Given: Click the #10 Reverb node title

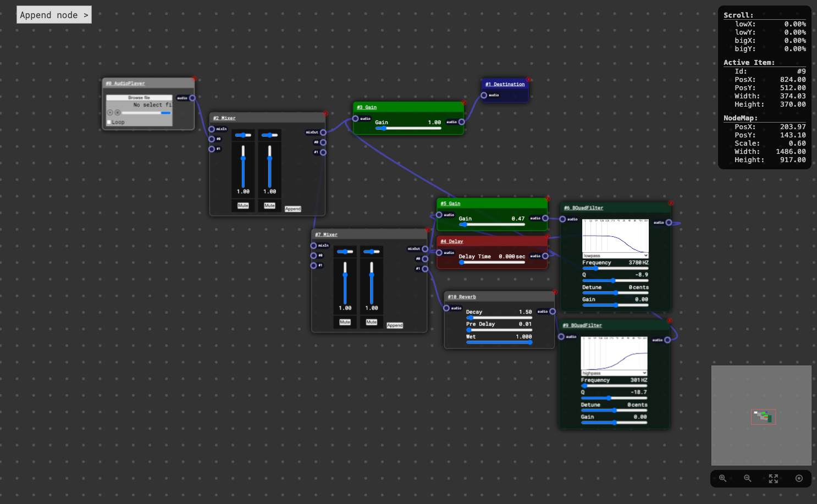Looking at the screenshot, I should pos(462,297).
